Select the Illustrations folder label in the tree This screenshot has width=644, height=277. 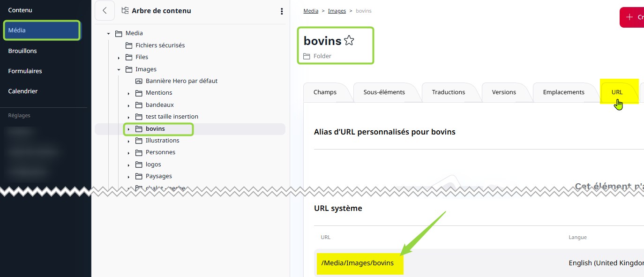coord(163,141)
